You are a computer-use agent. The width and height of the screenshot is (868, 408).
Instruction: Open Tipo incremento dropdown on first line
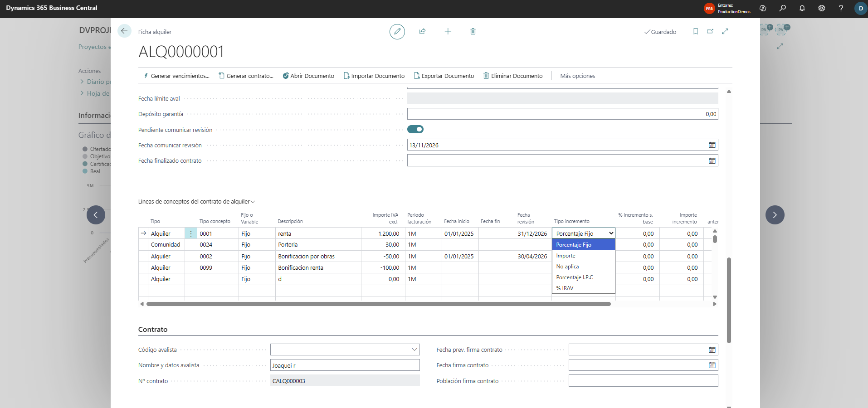[x=583, y=233]
